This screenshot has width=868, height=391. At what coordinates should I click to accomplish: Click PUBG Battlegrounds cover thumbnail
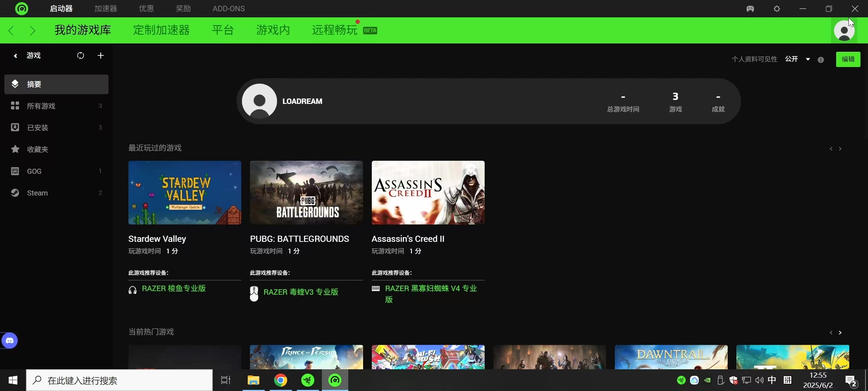click(306, 193)
